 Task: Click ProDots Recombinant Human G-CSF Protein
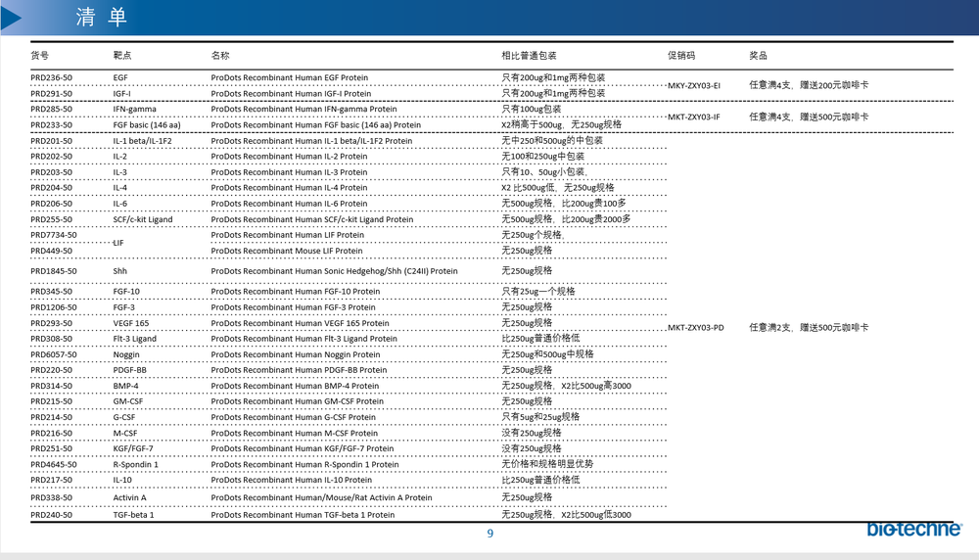(294, 418)
